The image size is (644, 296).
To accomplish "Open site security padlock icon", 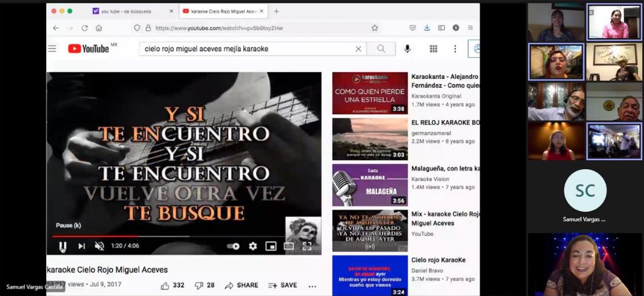I will (148, 28).
